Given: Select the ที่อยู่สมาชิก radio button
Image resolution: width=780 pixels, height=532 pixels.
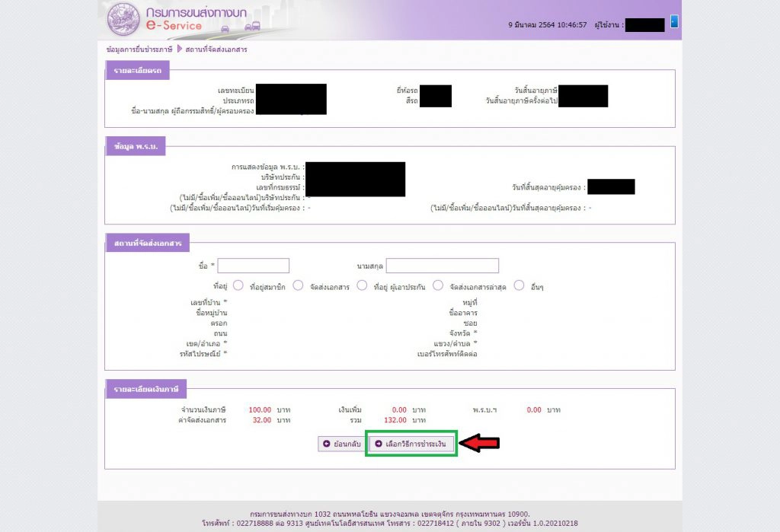Looking at the screenshot, I should (238, 285).
